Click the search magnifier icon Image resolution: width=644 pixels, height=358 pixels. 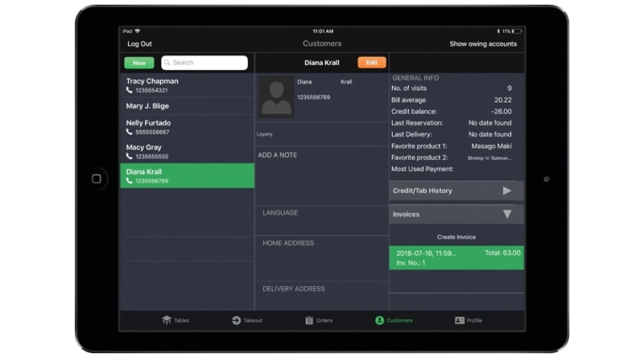click(x=167, y=63)
